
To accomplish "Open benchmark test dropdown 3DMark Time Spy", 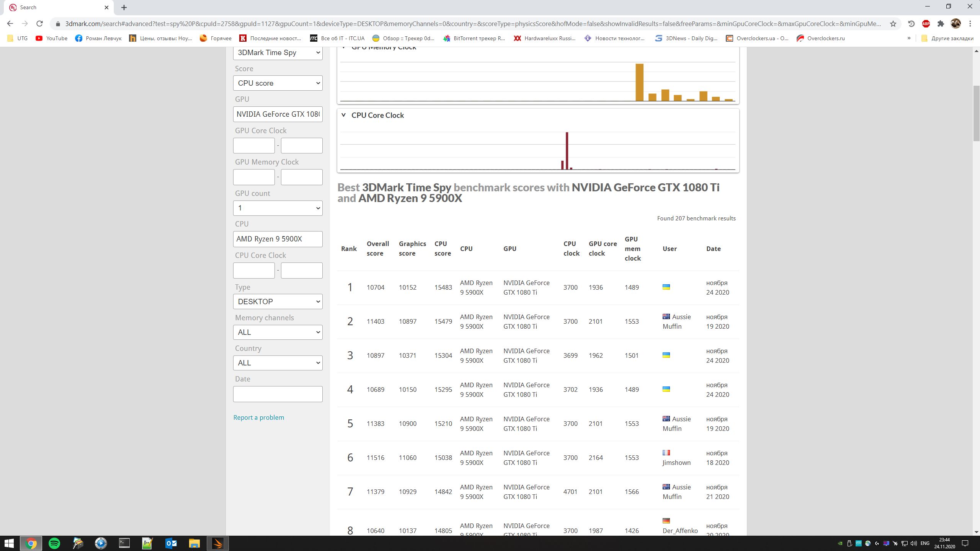I will [278, 53].
